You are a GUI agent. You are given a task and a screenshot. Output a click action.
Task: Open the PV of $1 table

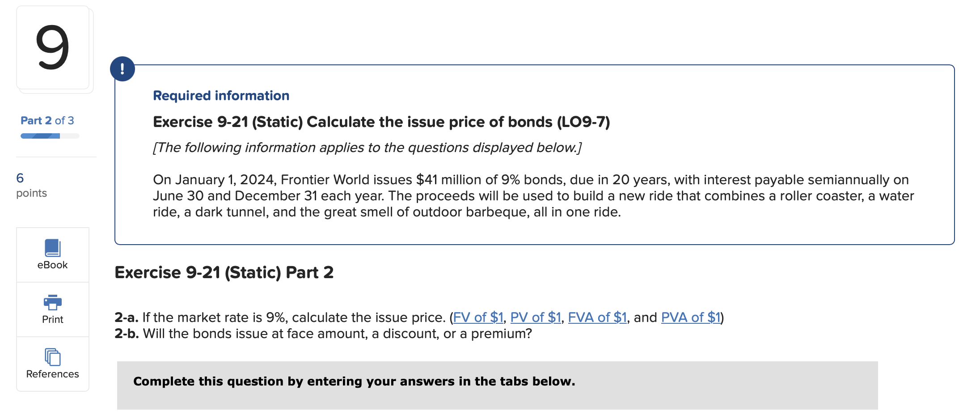[x=536, y=318]
